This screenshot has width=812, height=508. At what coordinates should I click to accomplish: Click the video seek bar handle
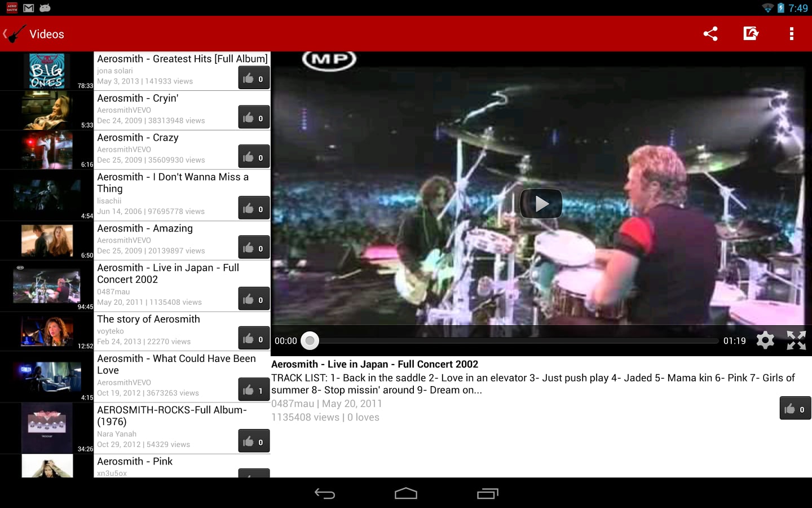coord(310,340)
